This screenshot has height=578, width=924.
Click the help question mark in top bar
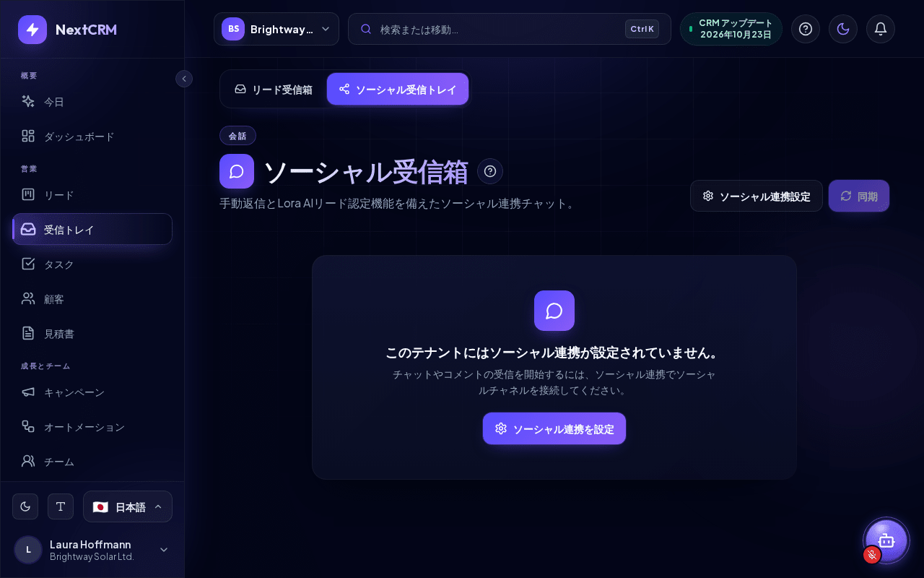coord(806,29)
